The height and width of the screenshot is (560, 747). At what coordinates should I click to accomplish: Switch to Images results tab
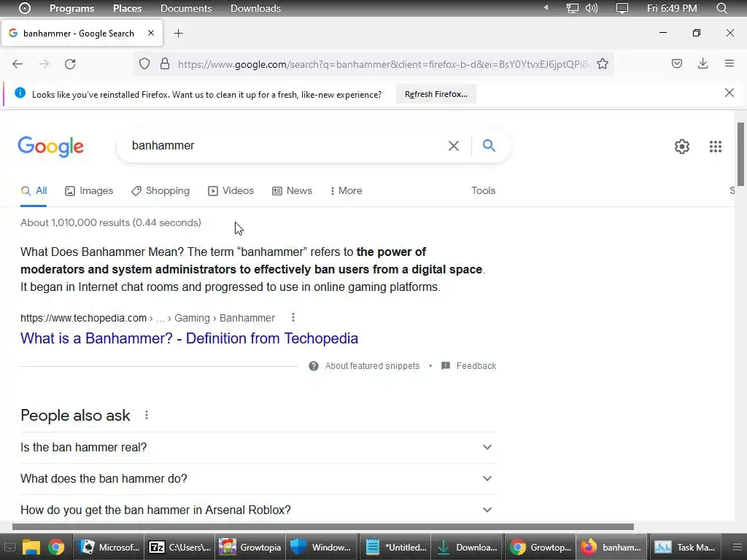point(89,190)
